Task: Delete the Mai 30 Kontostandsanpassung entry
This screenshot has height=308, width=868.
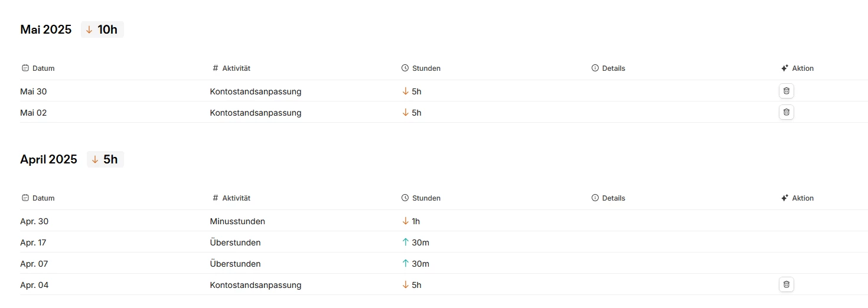Action: tap(786, 91)
